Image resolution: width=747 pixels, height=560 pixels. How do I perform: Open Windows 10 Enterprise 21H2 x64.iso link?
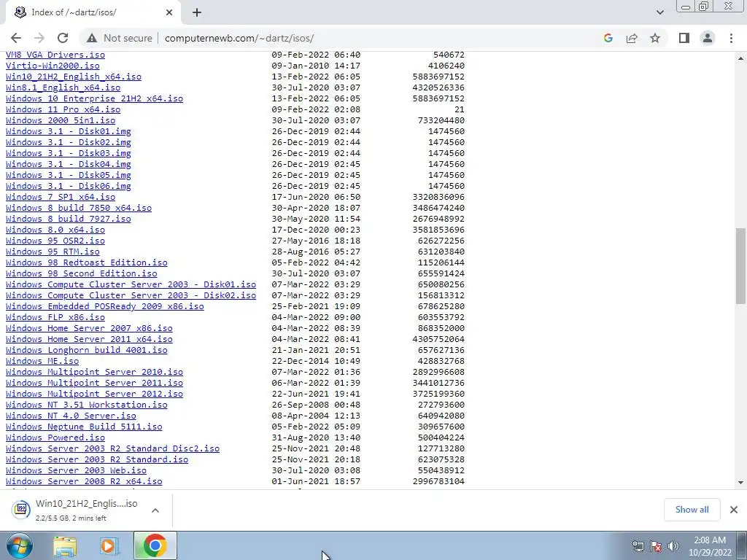(94, 98)
